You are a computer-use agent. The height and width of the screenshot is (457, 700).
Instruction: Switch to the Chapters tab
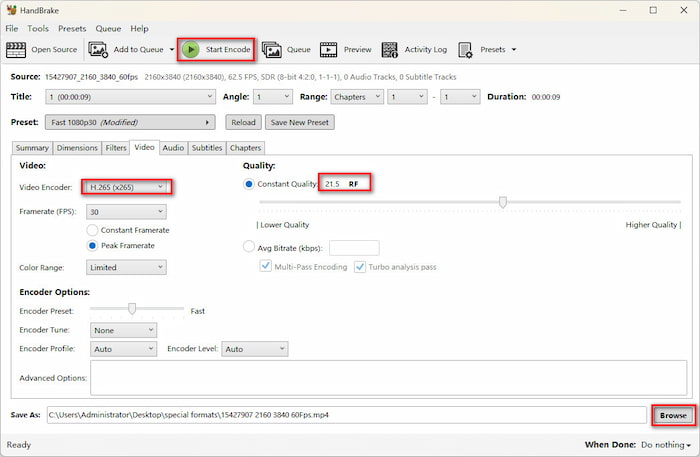point(246,148)
